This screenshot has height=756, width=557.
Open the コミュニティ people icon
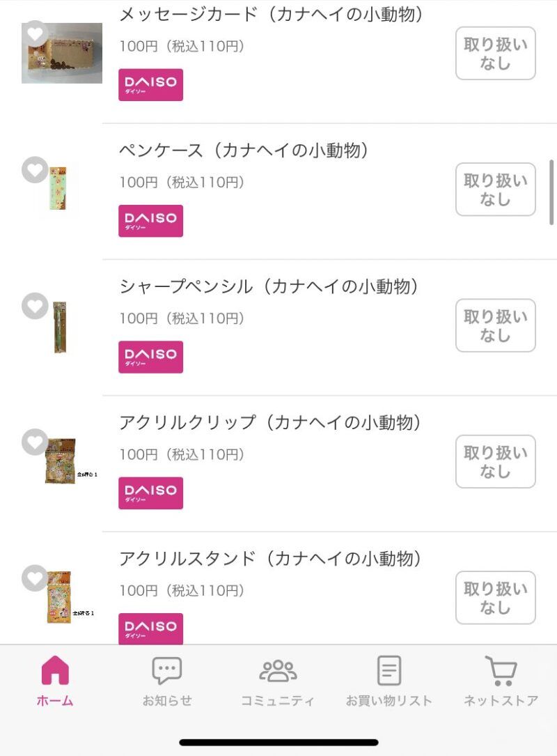pos(278,670)
